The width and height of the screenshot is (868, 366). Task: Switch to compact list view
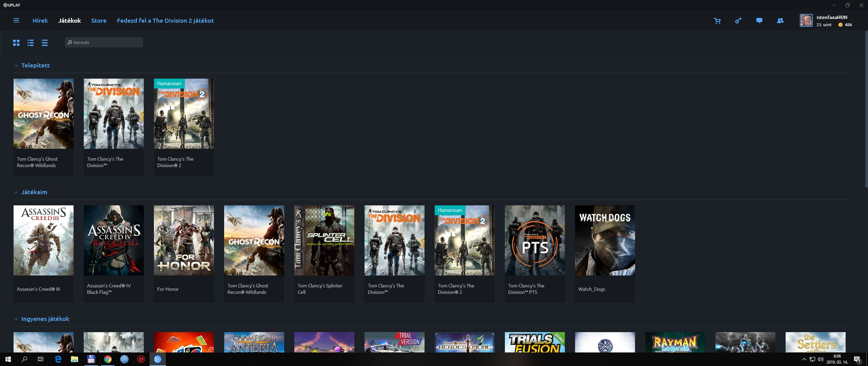click(45, 43)
